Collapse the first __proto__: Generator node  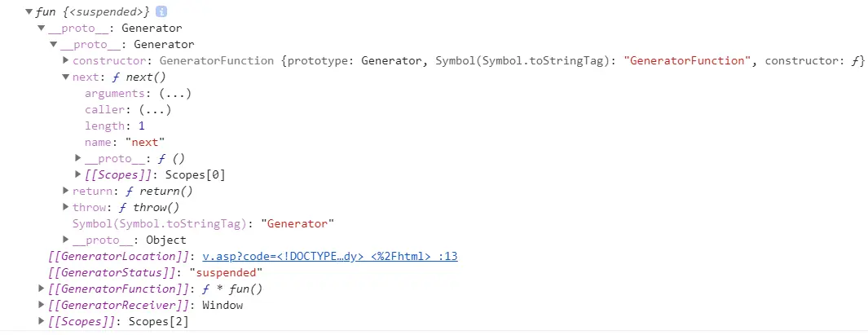click(42, 29)
